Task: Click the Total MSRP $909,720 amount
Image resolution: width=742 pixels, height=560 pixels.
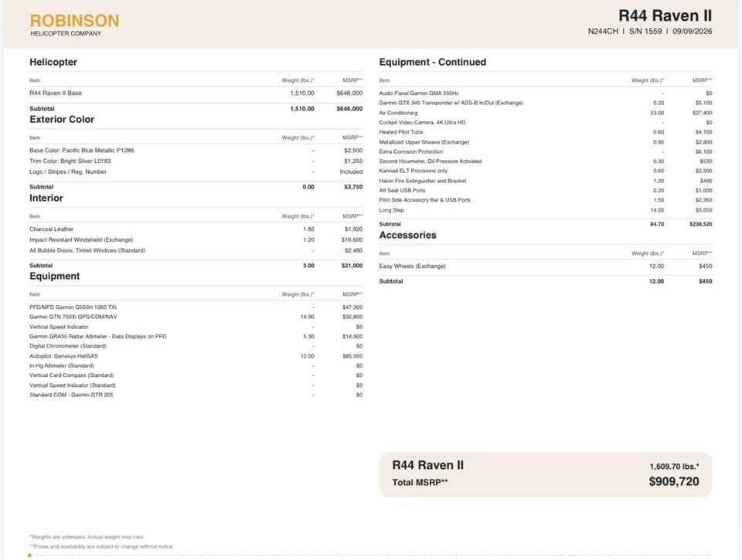Action: click(674, 482)
